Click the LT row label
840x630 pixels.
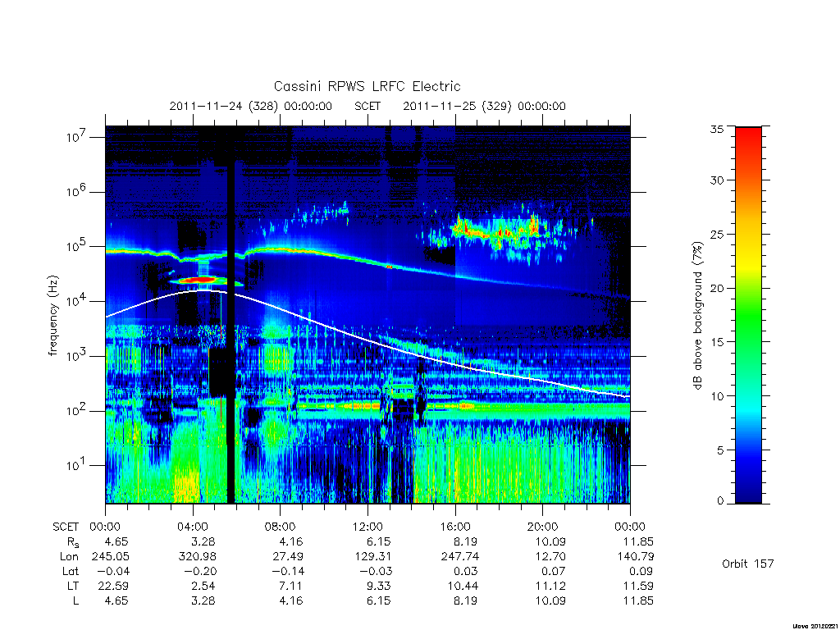point(73,586)
